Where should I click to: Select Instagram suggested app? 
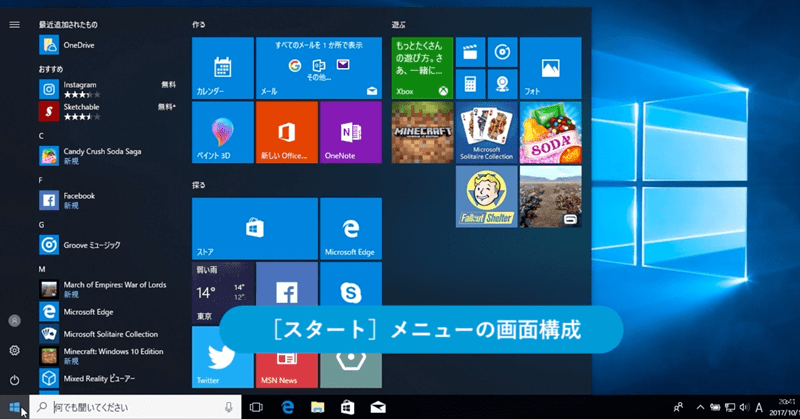point(108,89)
